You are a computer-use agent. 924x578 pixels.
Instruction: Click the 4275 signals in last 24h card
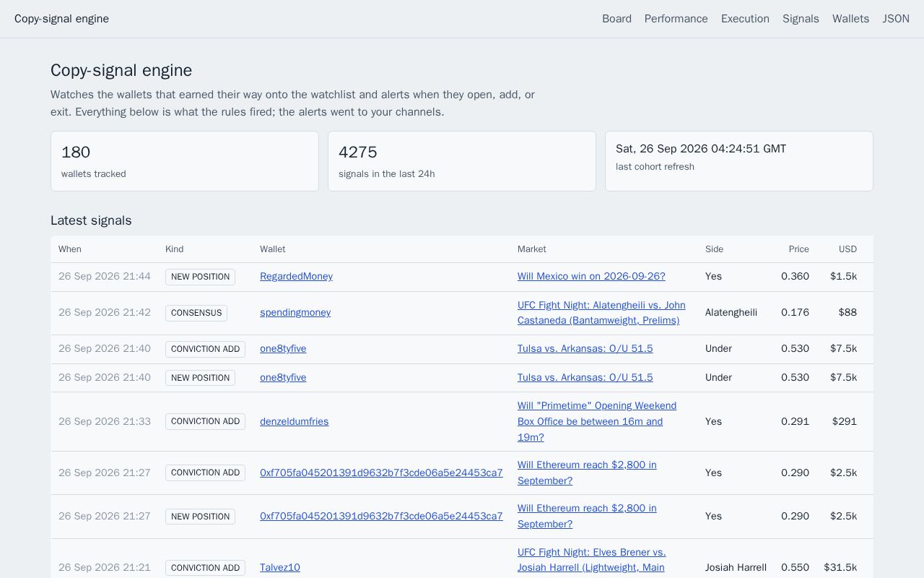[462, 161]
